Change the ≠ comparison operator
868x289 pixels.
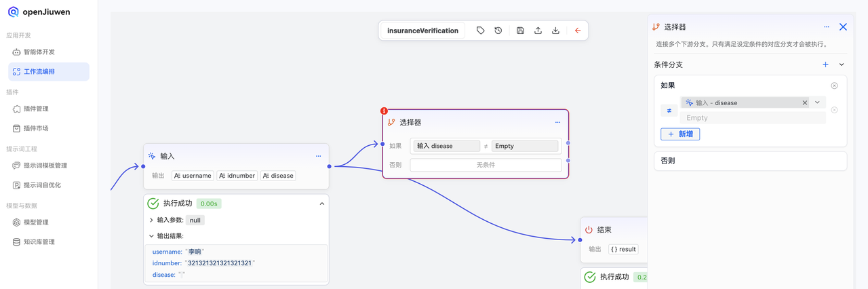tap(669, 111)
